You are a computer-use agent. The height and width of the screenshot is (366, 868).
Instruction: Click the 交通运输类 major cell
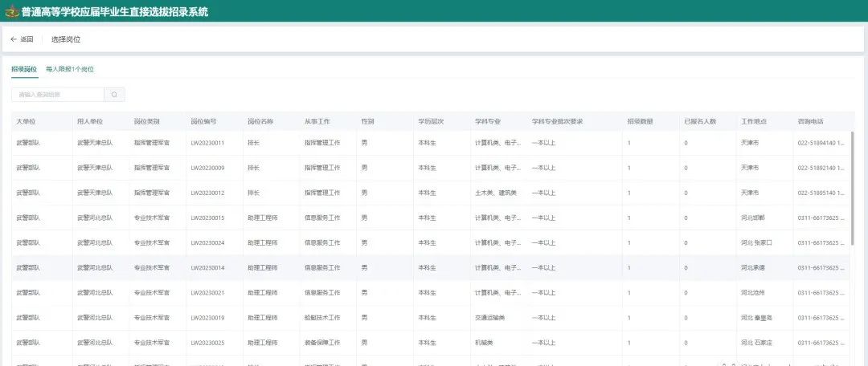coord(490,318)
